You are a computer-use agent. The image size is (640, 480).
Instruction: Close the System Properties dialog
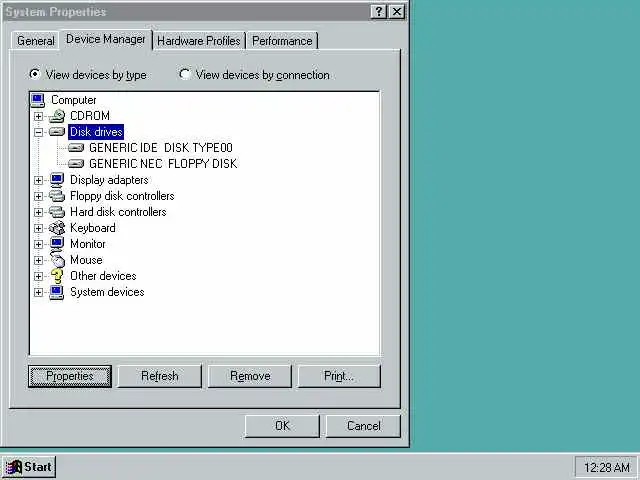(x=397, y=11)
